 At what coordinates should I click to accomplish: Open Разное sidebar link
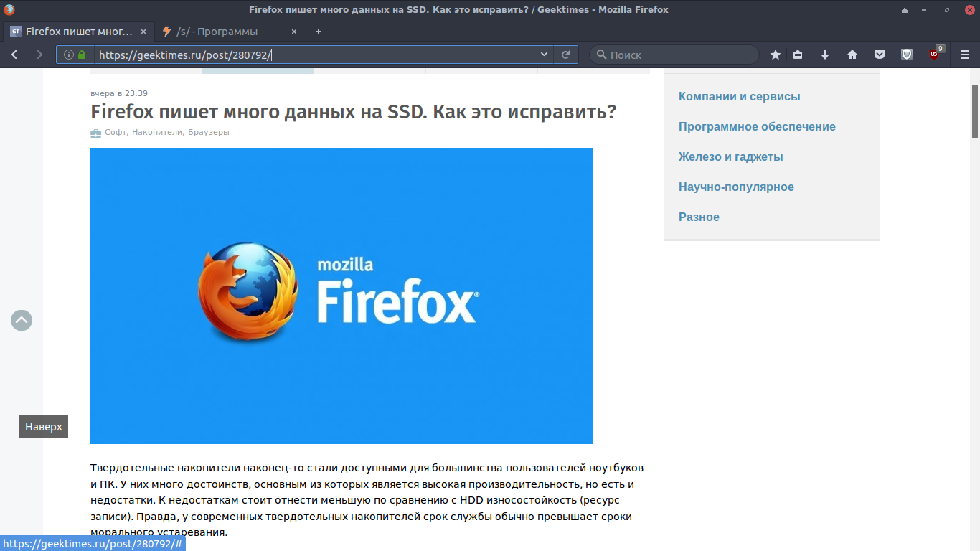(x=699, y=217)
